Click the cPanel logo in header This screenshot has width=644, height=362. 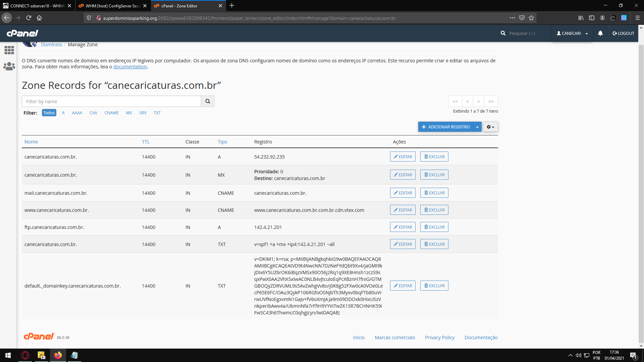pyautogui.click(x=22, y=33)
